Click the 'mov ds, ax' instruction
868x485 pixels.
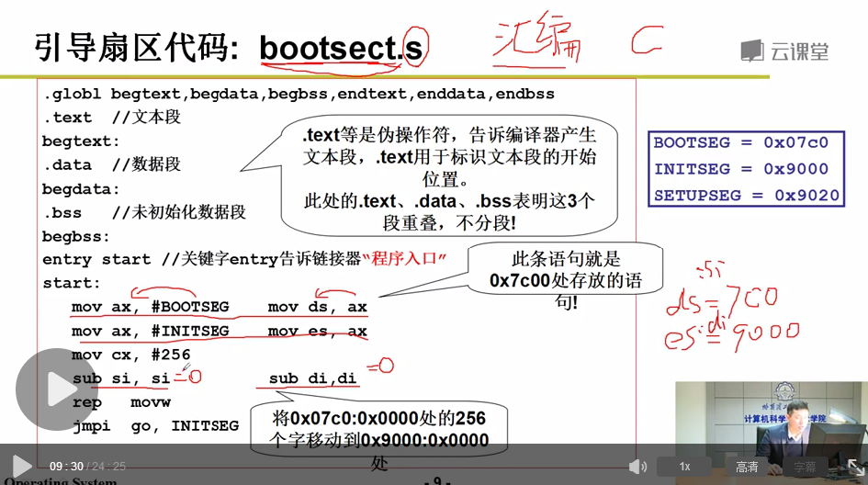tap(318, 307)
